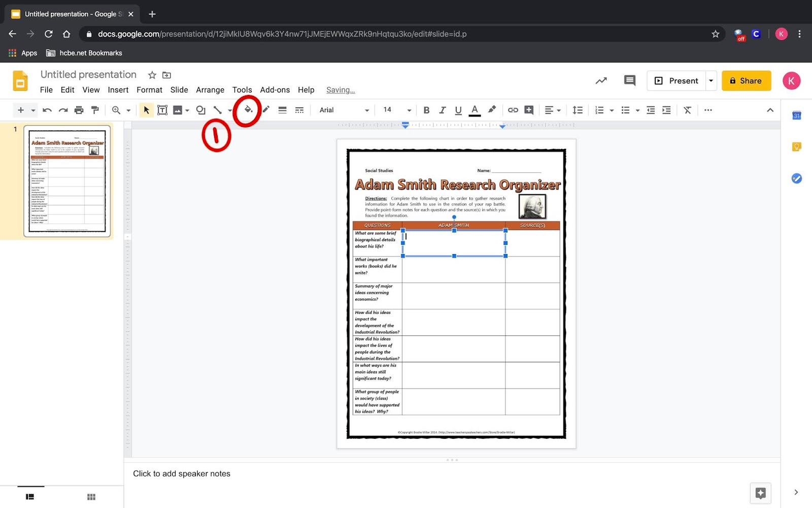Apply underline to selected text
The height and width of the screenshot is (508, 812).
click(x=458, y=110)
